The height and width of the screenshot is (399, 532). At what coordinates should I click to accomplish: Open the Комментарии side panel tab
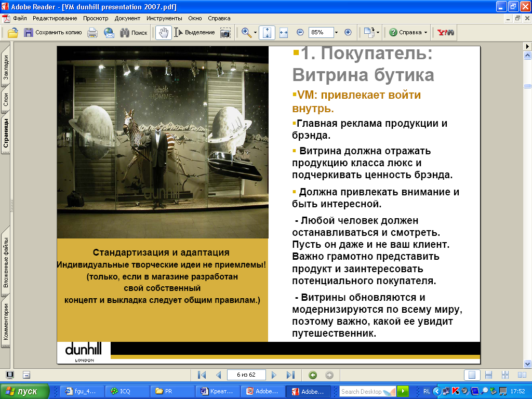(6, 322)
